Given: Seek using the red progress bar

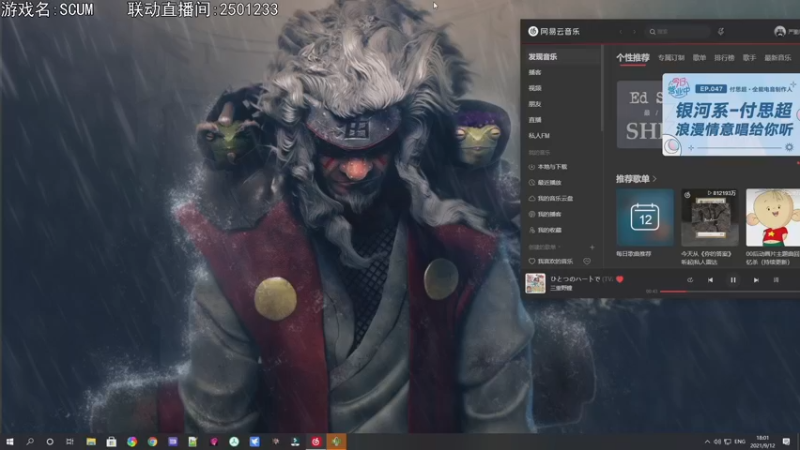Looking at the screenshot, I should point(730,291).
